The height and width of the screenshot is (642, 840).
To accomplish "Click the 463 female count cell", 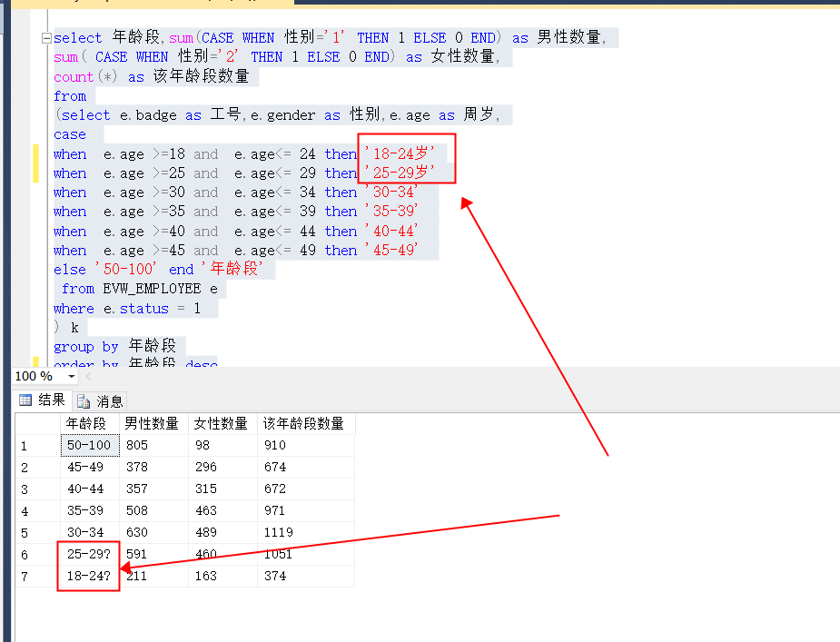I will pos(222,510).
